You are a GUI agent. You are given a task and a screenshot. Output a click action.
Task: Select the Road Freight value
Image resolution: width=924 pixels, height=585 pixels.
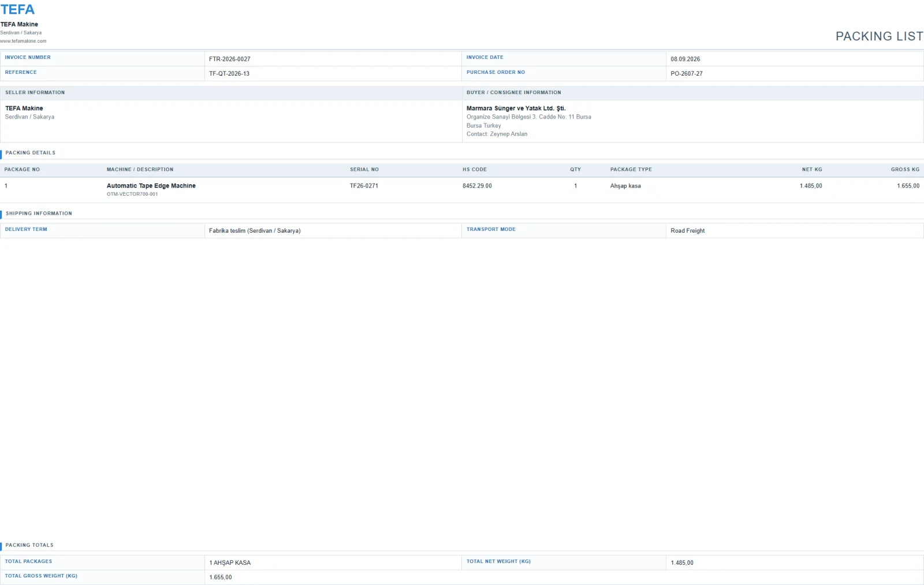pos(687,230)
